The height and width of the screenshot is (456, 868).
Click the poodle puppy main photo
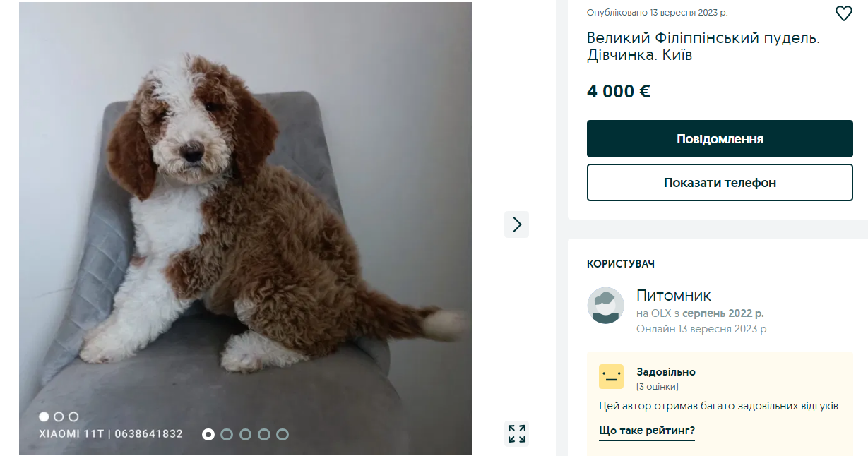pyautogui.click(x=245, y=226)
